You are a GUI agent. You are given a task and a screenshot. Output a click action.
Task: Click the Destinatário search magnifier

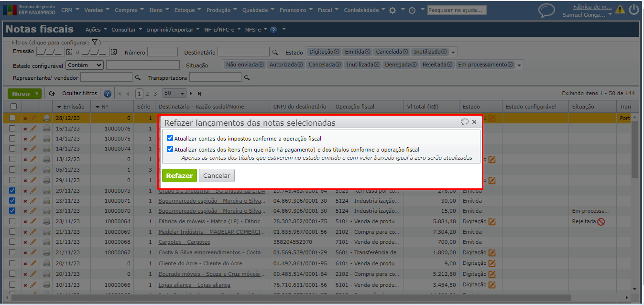[275, 52]
